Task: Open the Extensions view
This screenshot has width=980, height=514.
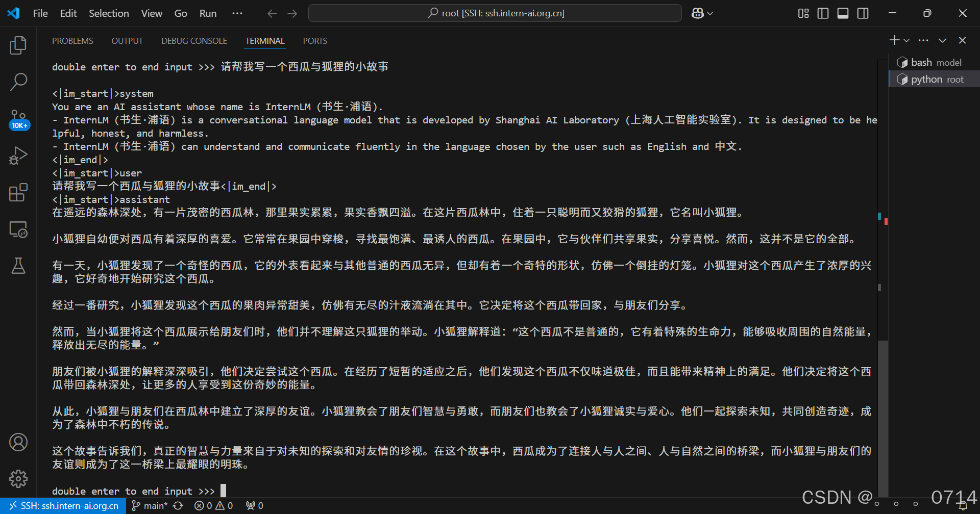Action: [18, 192]
